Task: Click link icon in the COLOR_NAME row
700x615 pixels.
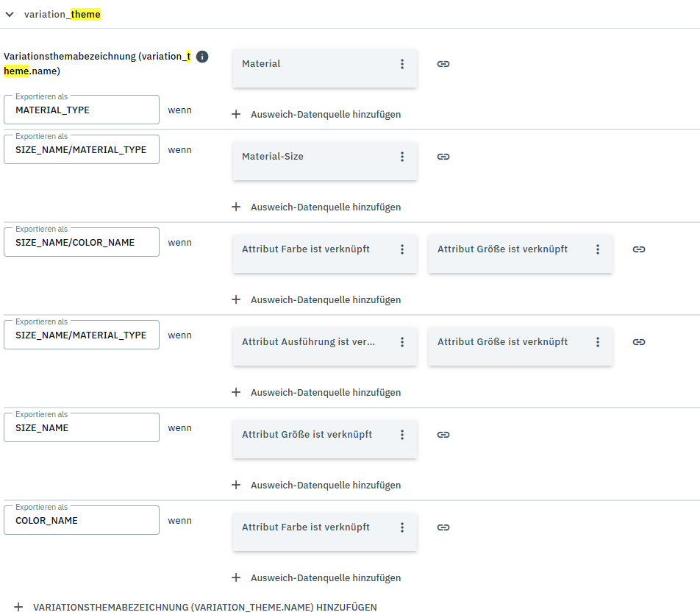Action: (443, 527)
